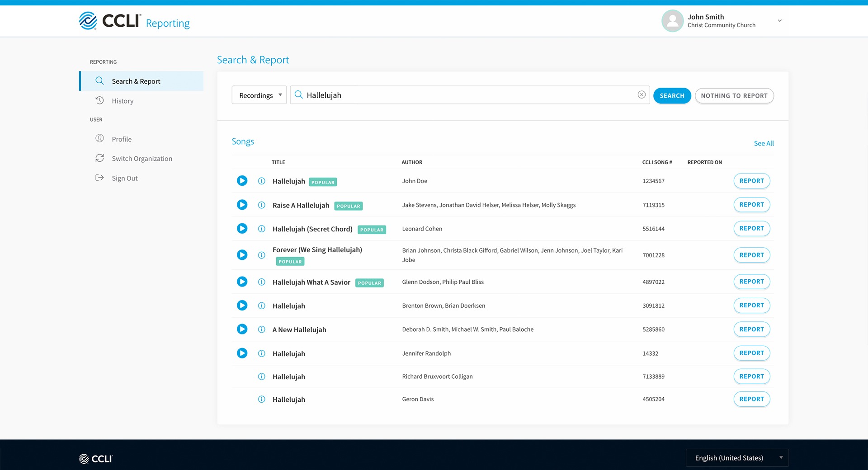Image resolution: width=868 pixels, height=470 pixels.
Task: Click the CCLI footer logo
Action: coord(95,459)
